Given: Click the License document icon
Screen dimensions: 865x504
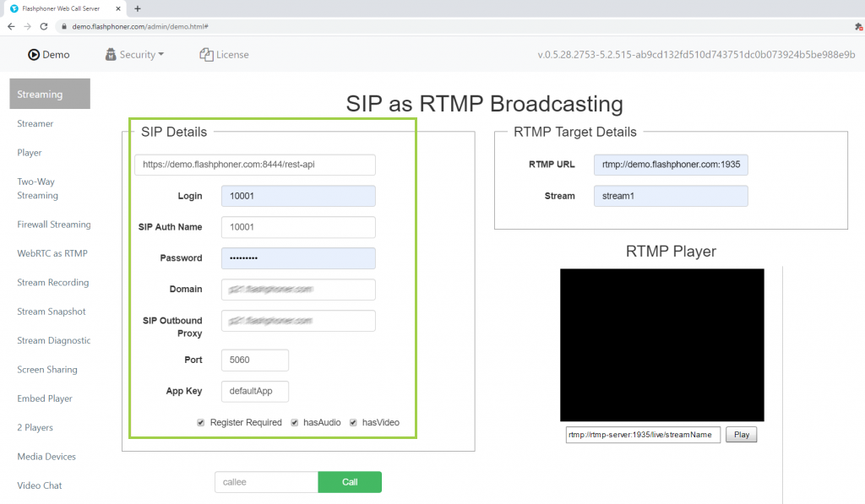Looking at the screenshot, I should [206, 55].
